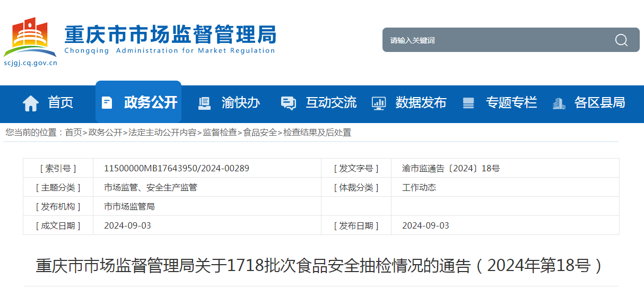
Task: Click the [ 发文字号 ] label cell
Action: click(356, 168)
